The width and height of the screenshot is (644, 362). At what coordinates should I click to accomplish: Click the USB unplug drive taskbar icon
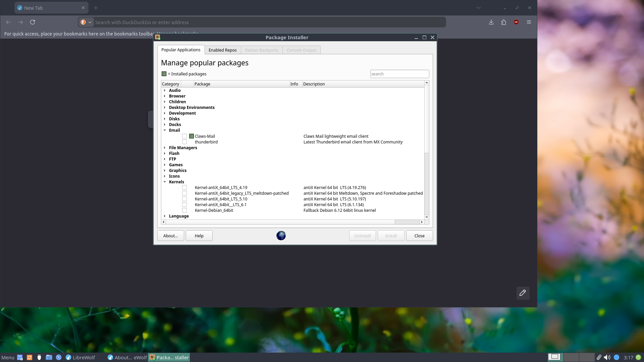pyautogui.click(x=39, y=357)
